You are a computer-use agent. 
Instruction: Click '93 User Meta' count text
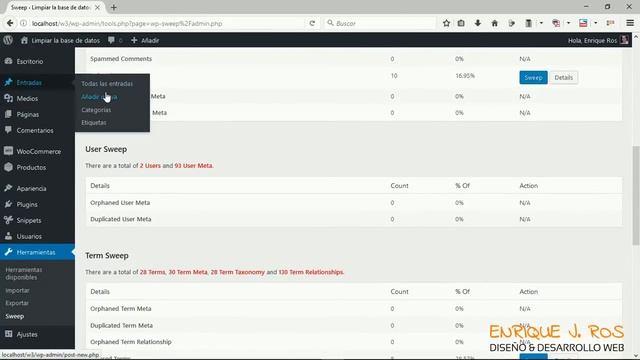(x=193, y=166)
